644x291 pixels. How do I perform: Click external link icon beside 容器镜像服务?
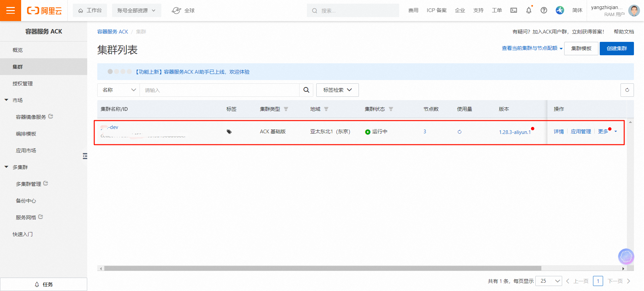(51, 117)
